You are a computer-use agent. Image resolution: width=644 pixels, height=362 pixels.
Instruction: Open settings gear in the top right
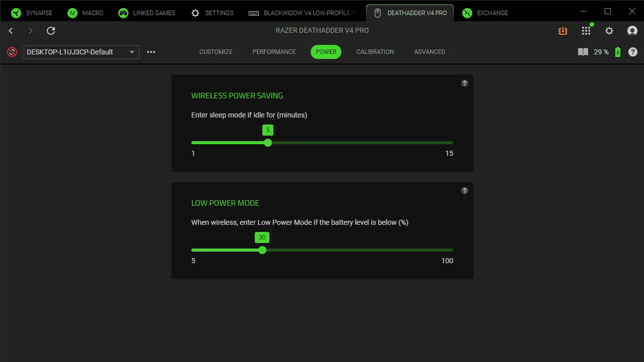point(609,31)
